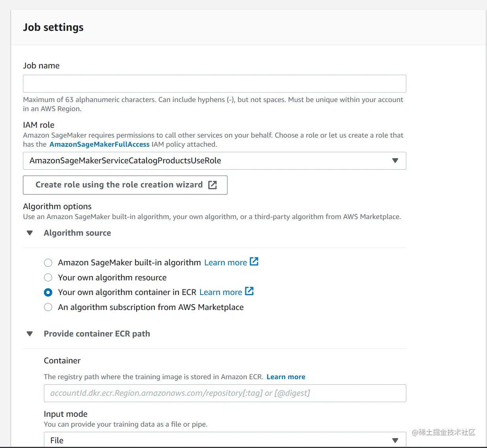The width and height of the screenshot is (487, 448).
Task: Click external link icon beside ECR Learn more
Action: pos(249,291)
